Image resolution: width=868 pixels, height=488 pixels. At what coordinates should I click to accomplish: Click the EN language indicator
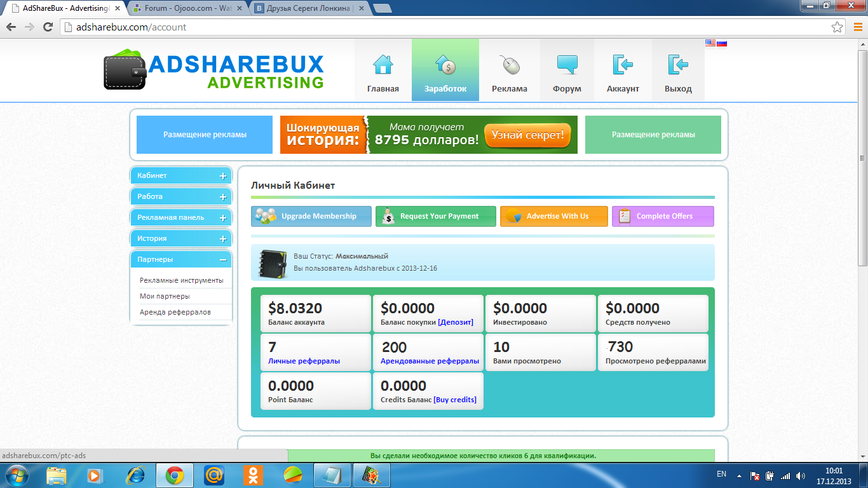[x=721, y=474]
